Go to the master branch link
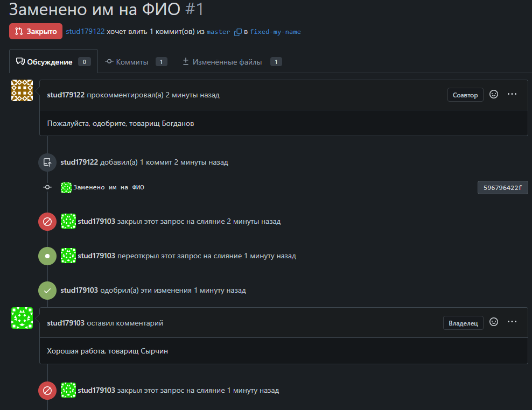The height and width of the screenshot is (410, 532). (218, 32)
